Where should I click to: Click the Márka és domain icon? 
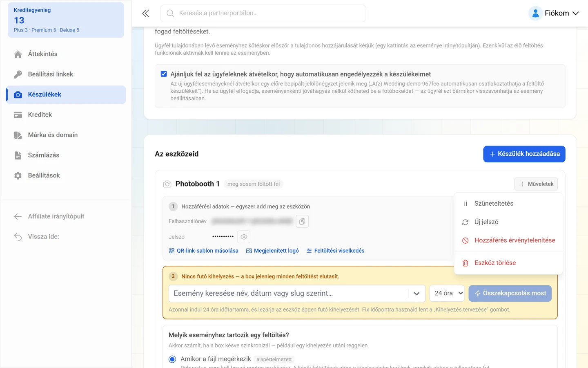(x=18, y=135)
